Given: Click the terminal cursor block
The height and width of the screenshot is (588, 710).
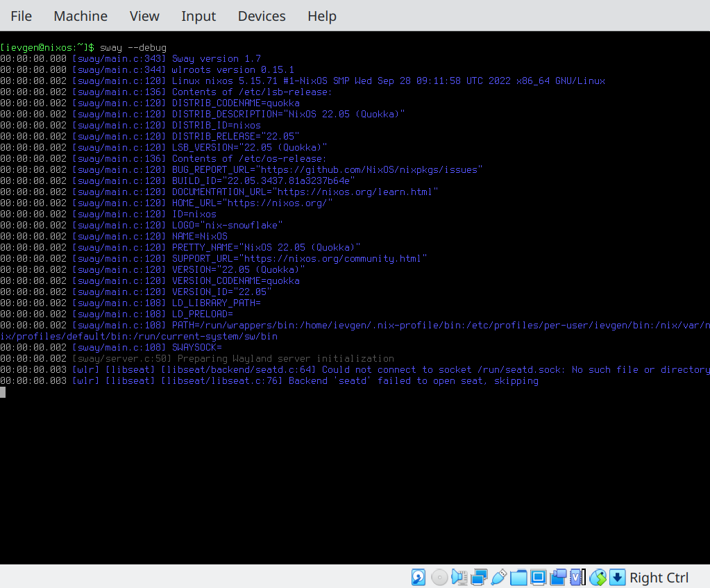Looking at the screenshot, I should (3, 392).
